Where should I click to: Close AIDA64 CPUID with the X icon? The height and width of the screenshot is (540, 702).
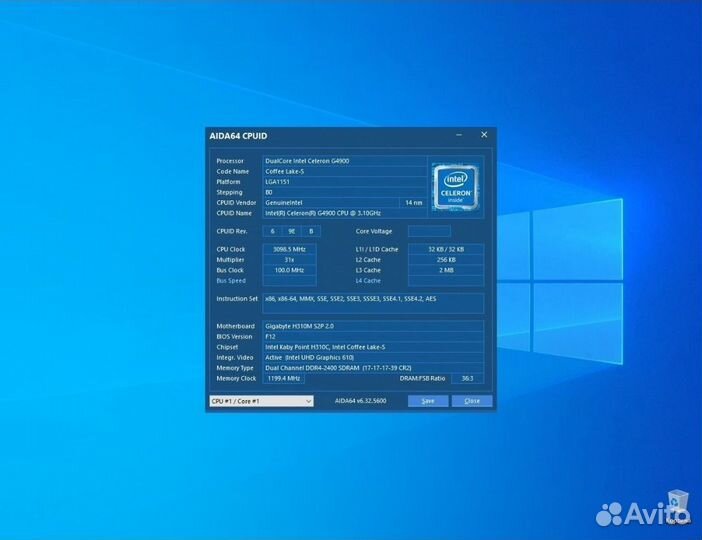pyautogui.click(x=484, y=135)
